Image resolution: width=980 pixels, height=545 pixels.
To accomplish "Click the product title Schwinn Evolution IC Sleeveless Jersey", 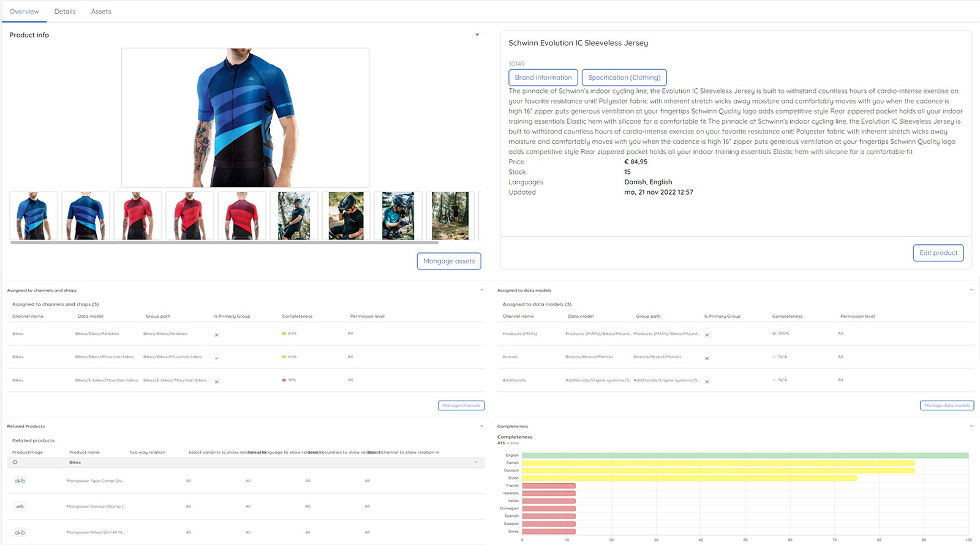I will pos(578,43).
